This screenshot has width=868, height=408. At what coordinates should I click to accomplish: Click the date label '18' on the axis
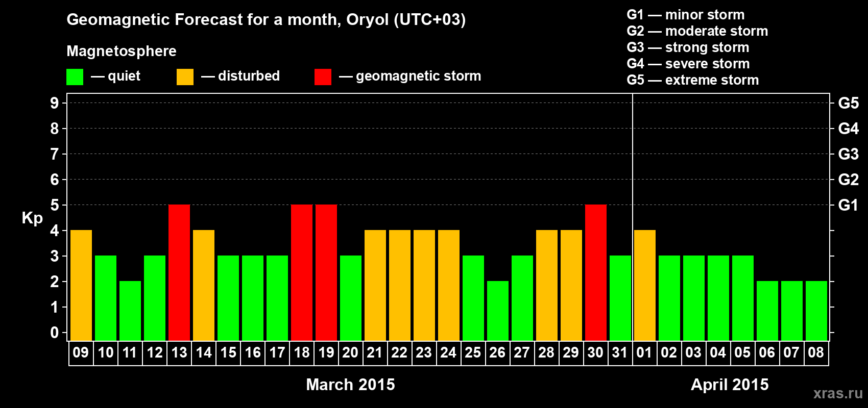pos(302,353)
